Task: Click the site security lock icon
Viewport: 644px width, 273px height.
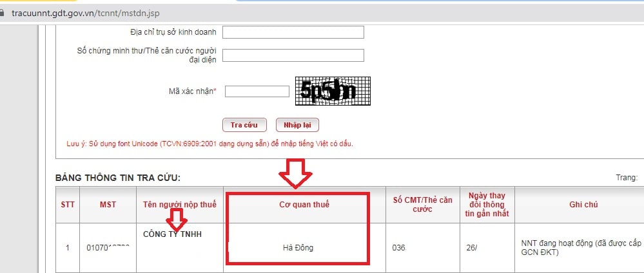Action: (2, 13)
